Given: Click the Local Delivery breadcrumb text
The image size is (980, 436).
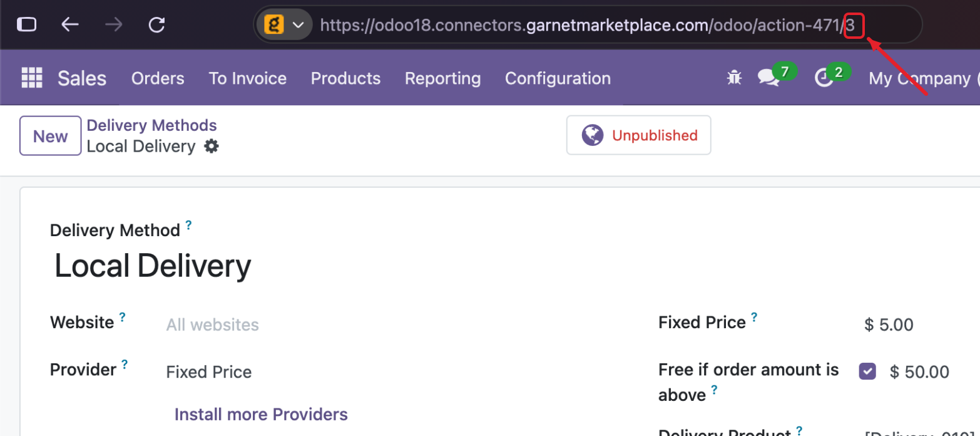Looking at the screenshot, I should 141,147.
